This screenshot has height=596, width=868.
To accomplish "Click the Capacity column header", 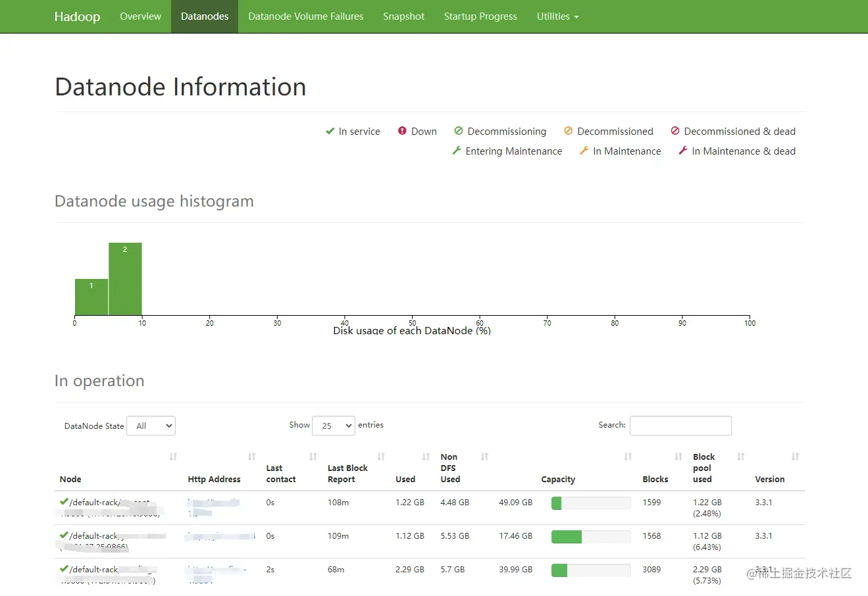I will tap(558, 480).
